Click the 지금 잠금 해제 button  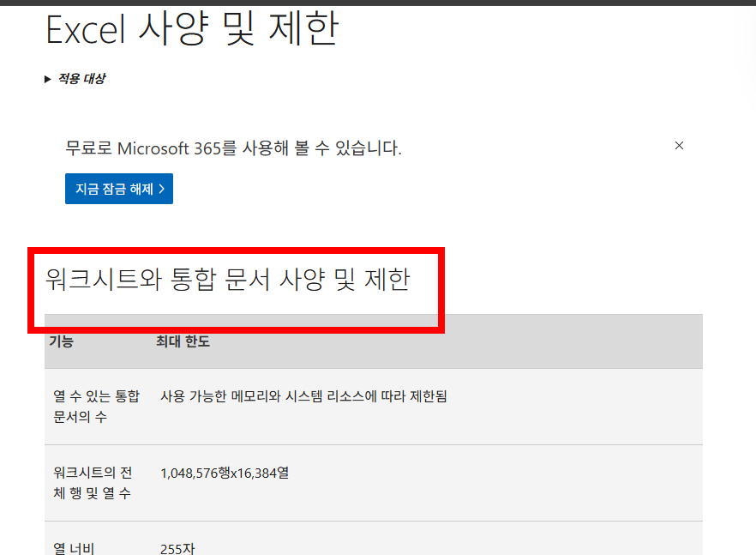pos(118,188)
